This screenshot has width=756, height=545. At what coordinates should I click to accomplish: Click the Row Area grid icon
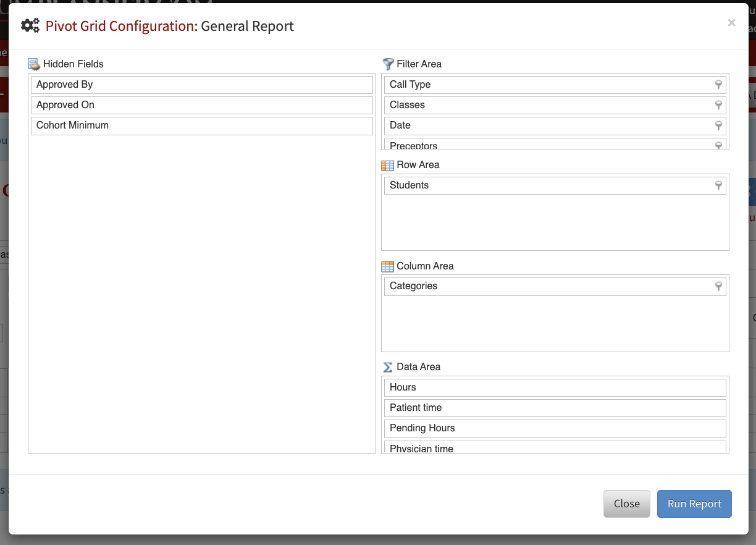click(388, 165)
